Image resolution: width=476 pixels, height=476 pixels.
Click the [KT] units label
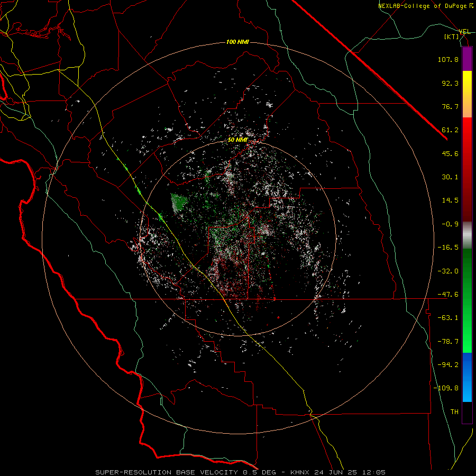click(452, 36)
